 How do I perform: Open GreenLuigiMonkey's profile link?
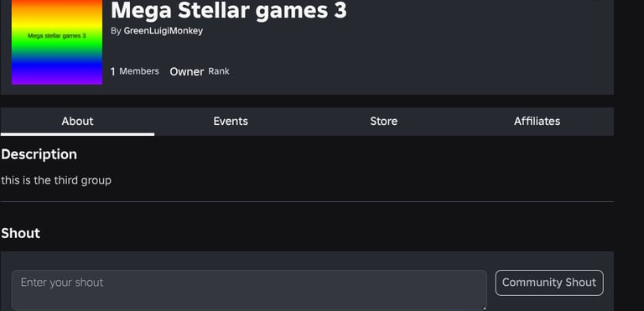coord(163,31)
